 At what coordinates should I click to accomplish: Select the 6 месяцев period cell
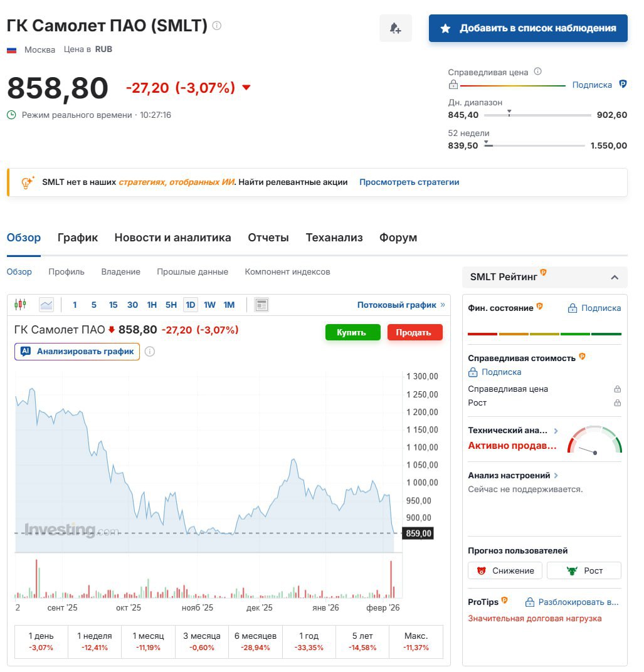(x=255, y=641)
